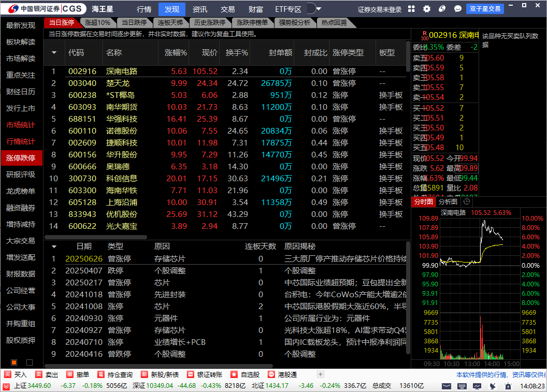Select history row 20241008 涨停
The width and height of the screenshot is (547, 392).
224,307
